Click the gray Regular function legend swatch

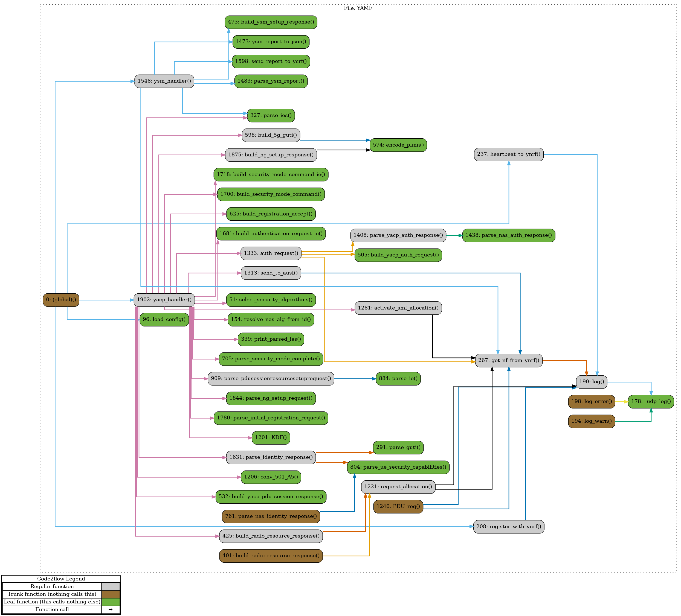point(111,587)
